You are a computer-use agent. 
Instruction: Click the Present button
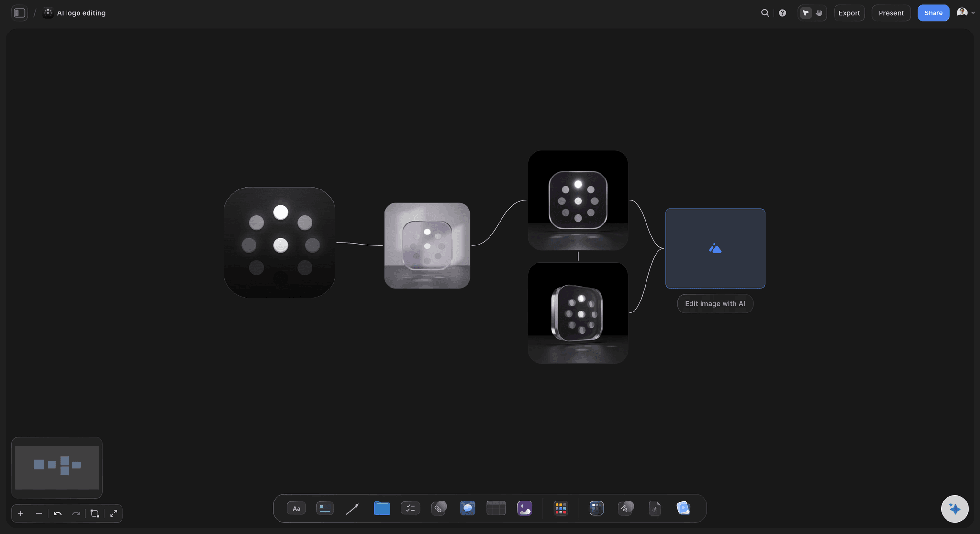[x=891, y=13]
